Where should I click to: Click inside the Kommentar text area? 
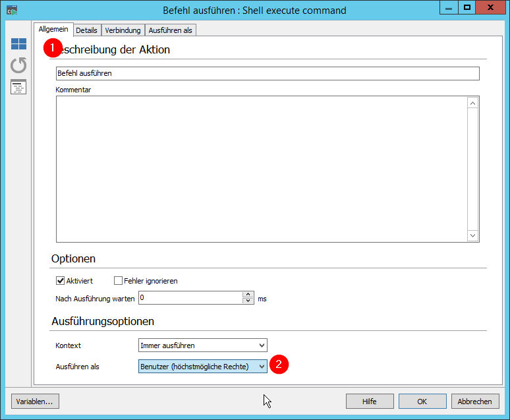(261, 169)
